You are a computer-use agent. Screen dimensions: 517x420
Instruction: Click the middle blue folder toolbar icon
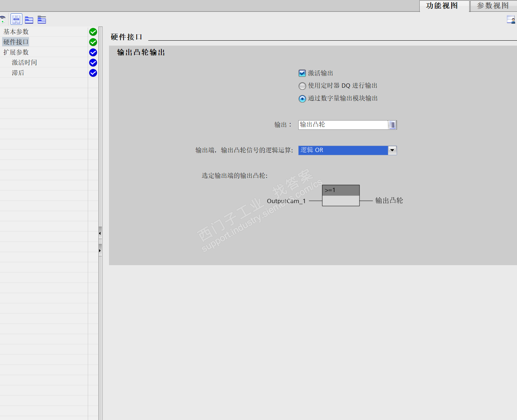pyautogui.click(x=29, y=20)
